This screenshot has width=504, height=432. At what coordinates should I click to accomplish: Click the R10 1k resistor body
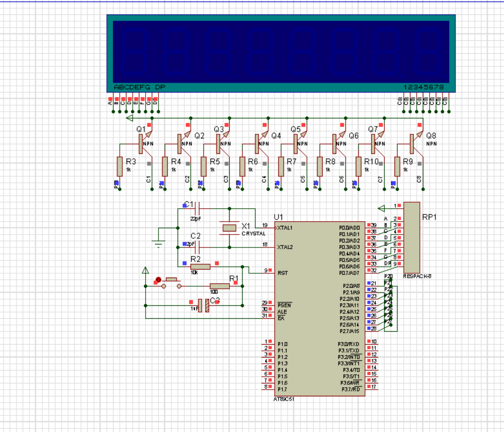[358, 166]
